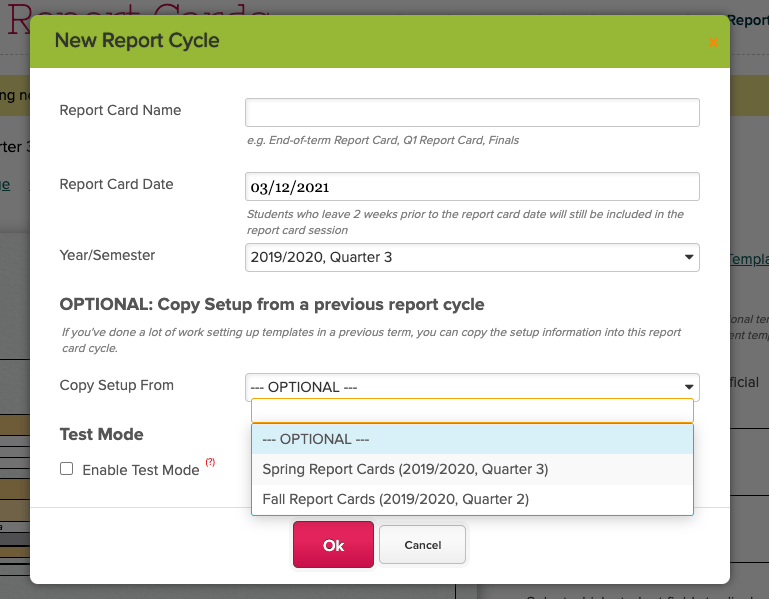Tick the Enable Test Mode checkbox
Screen dimensions: 769x599
pyautogui.click(x=67, y=469)
